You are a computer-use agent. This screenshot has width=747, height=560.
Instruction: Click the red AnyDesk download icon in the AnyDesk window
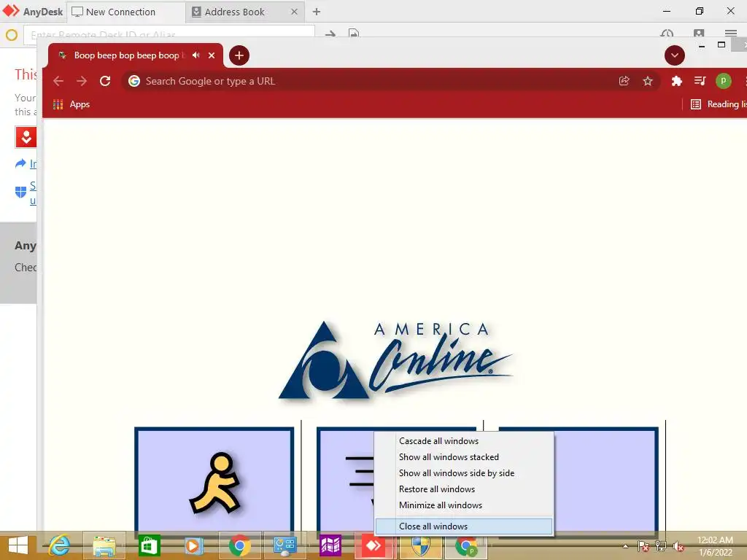coord(26,138)
